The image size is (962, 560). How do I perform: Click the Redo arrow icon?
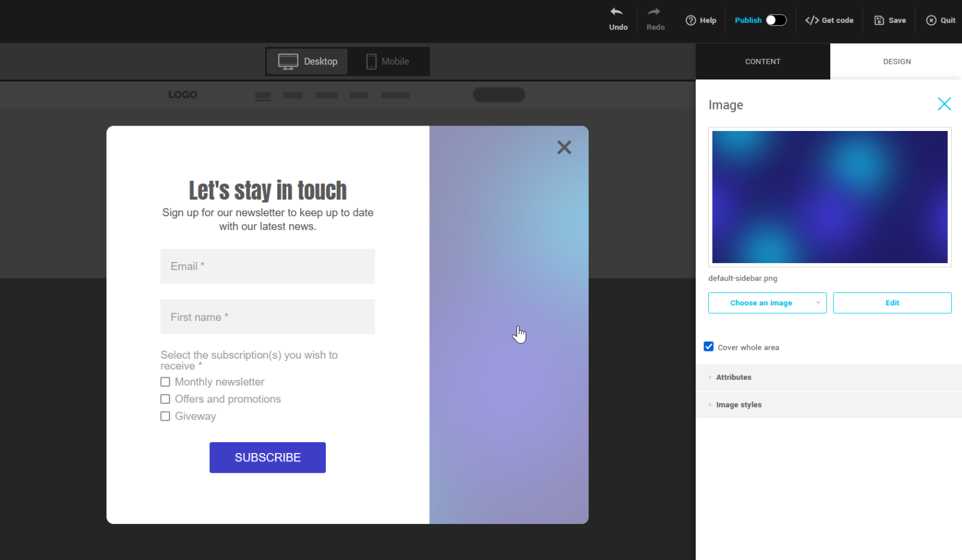pos(654,12)
